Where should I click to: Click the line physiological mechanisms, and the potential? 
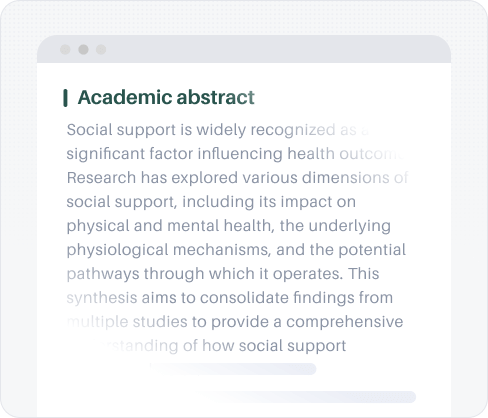236,250
